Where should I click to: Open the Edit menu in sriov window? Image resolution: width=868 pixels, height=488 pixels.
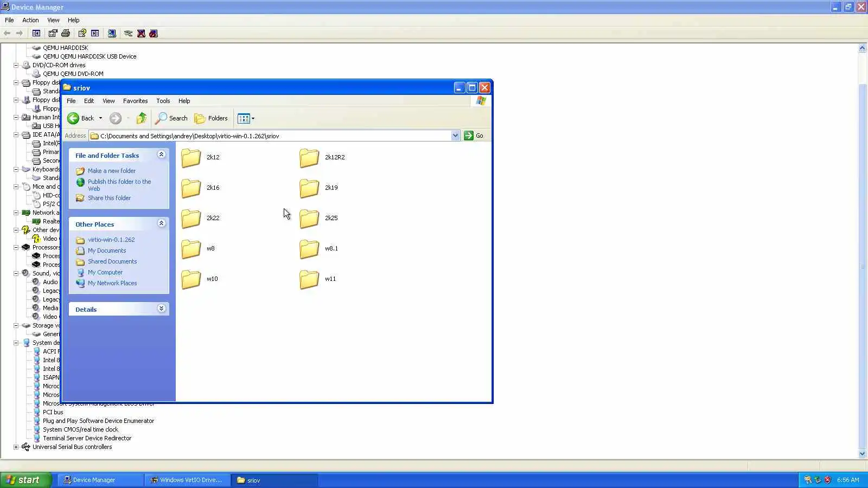[x=89, y=101]
